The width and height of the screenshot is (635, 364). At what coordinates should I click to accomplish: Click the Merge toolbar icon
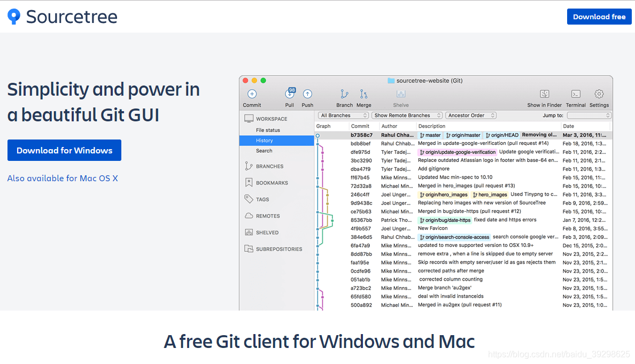tap(363, 94)
